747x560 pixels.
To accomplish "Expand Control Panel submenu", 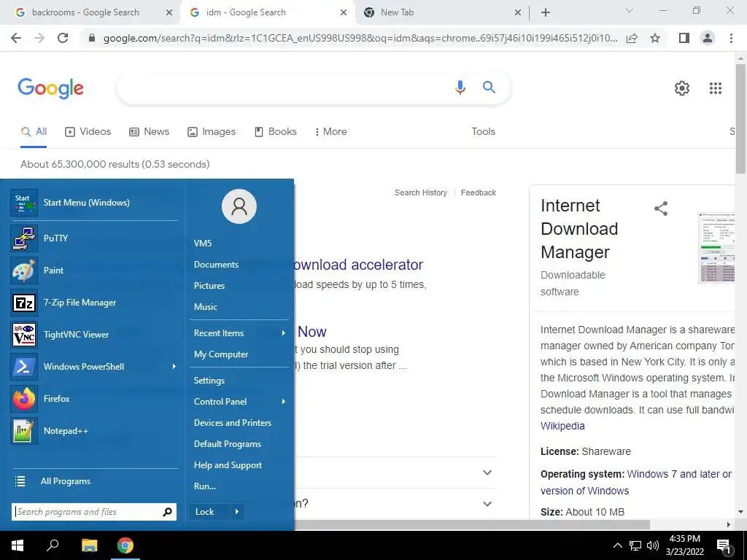I will pyautogui.click(x=284, y=402).
